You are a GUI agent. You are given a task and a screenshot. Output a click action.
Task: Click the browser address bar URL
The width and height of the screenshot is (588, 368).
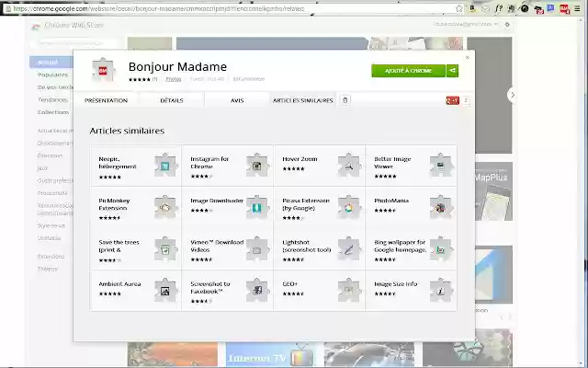[x=159, y=8]
